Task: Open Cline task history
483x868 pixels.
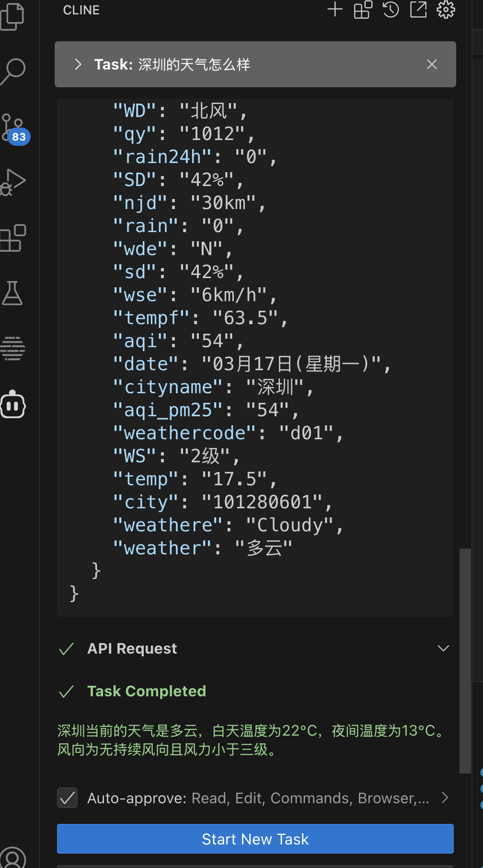Action: point(391,10)
